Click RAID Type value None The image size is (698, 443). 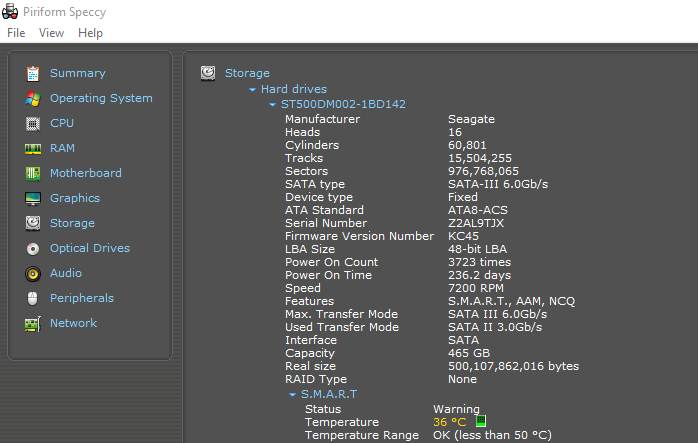click(462, 379)
